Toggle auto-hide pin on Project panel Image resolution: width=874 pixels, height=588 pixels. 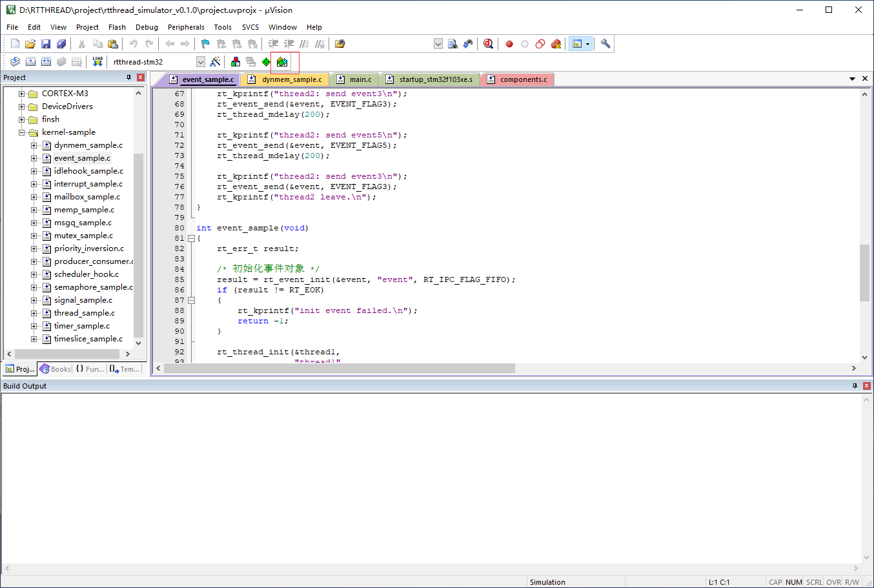click(128, 77)
